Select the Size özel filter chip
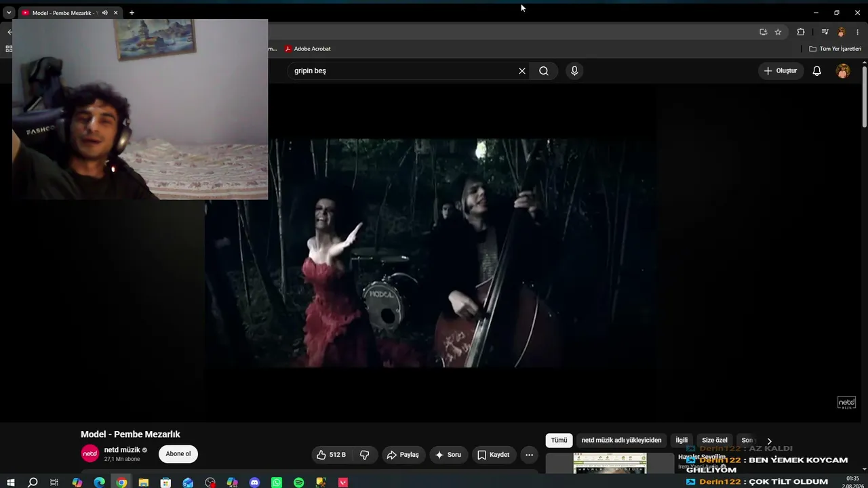Screen dimensions: 868x488 click(x=715, y=441)
